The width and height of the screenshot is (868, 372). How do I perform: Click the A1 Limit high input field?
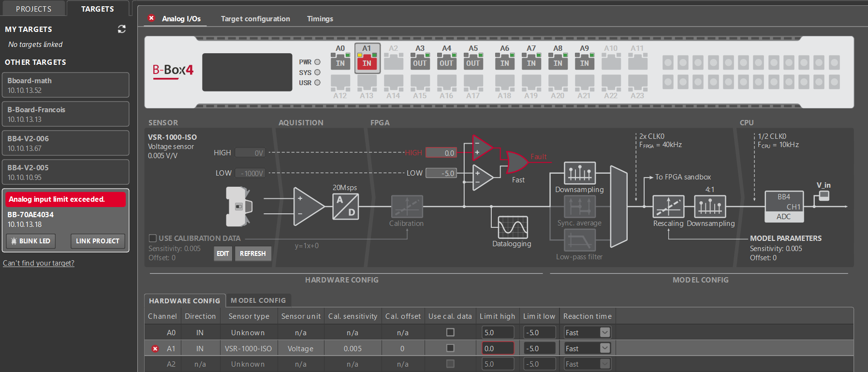point(497,348)
